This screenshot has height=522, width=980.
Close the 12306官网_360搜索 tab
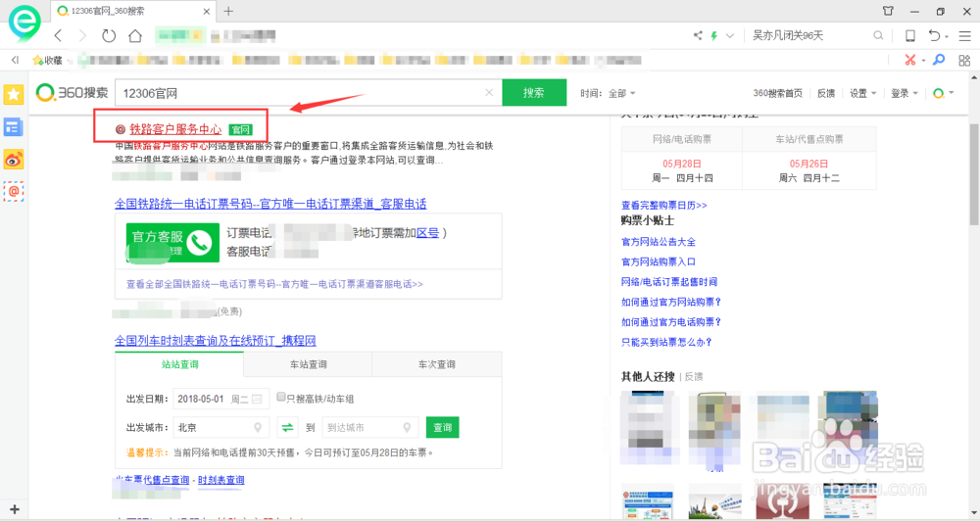(x=206, y=11)
